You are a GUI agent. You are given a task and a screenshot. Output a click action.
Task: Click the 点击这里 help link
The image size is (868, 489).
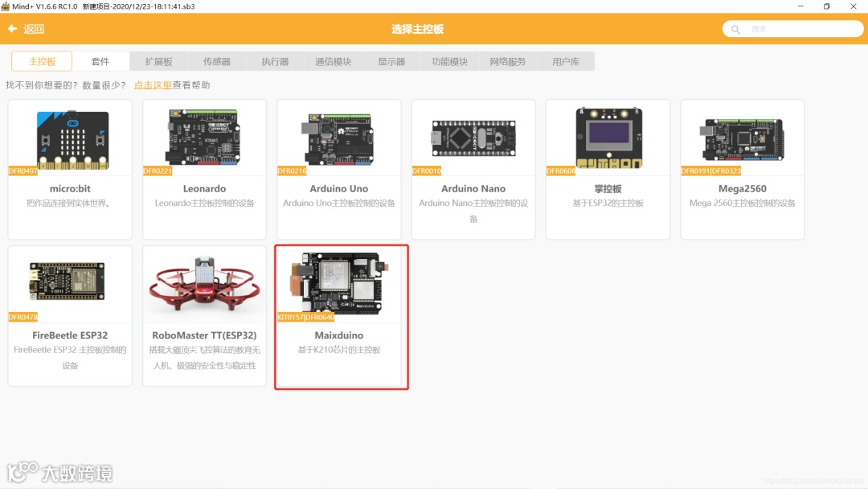pyautogui.click(x=153, y=84)
